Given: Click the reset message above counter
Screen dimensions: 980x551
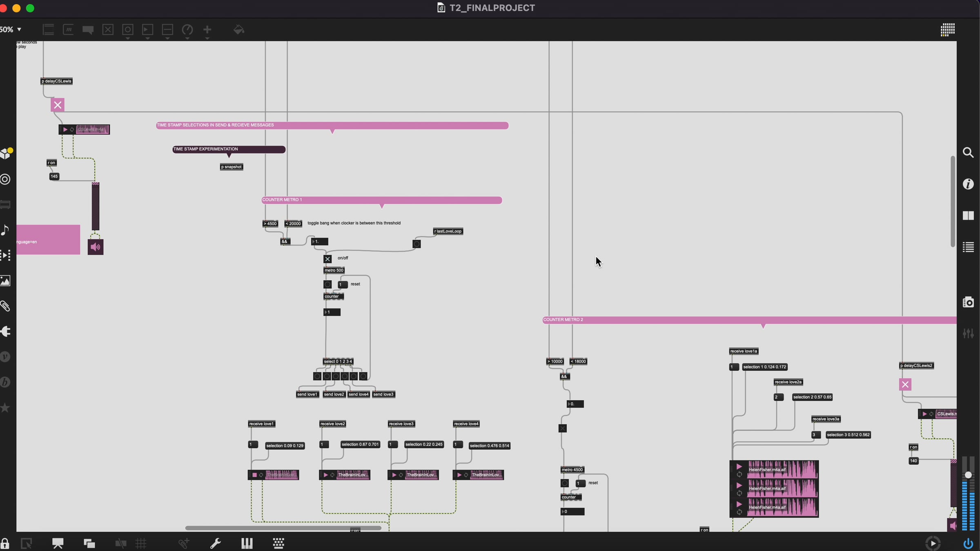Looking at the screenshot, I should pos(343,284).
